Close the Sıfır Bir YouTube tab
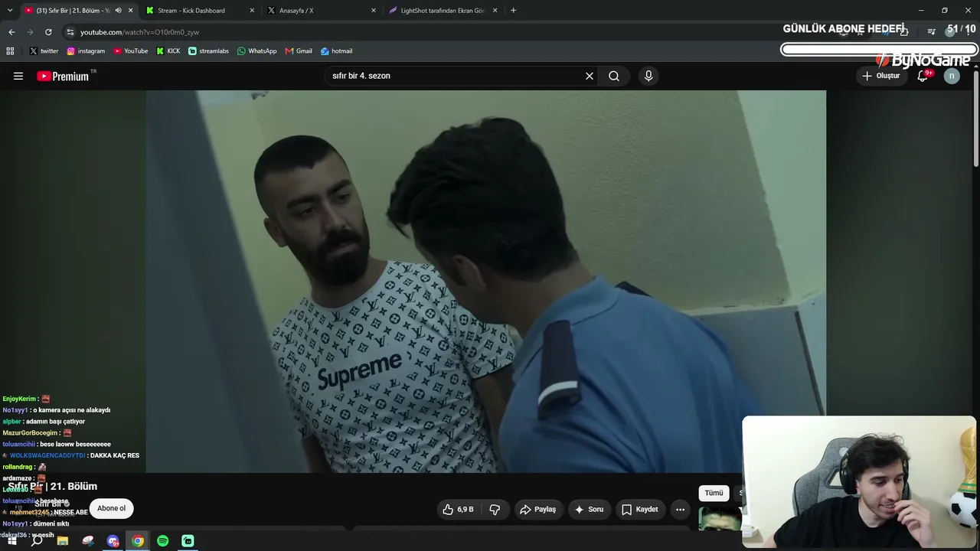Viewport: 980px width, 551px height. [131, 11]
